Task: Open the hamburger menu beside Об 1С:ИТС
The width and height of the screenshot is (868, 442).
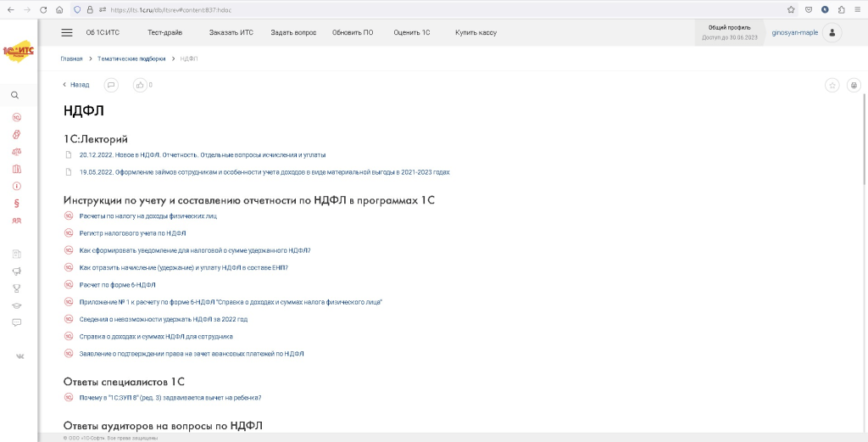Action: [67, 33]
